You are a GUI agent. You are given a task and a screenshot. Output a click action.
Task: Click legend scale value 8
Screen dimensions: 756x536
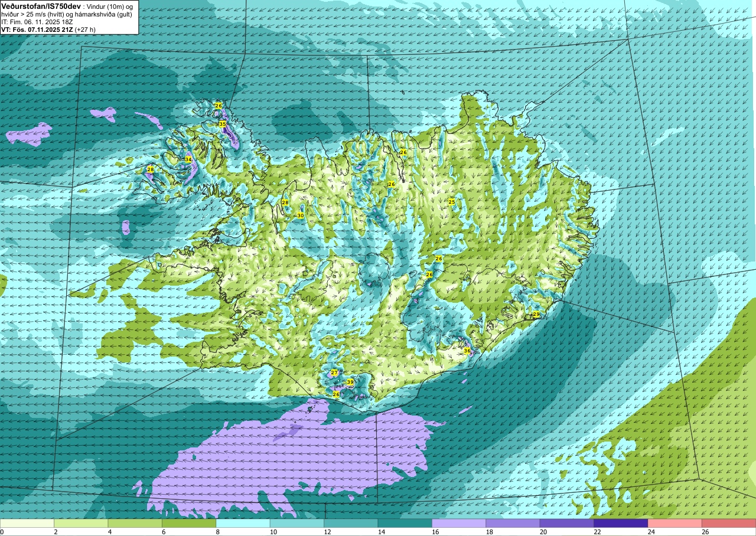point(217,532)
